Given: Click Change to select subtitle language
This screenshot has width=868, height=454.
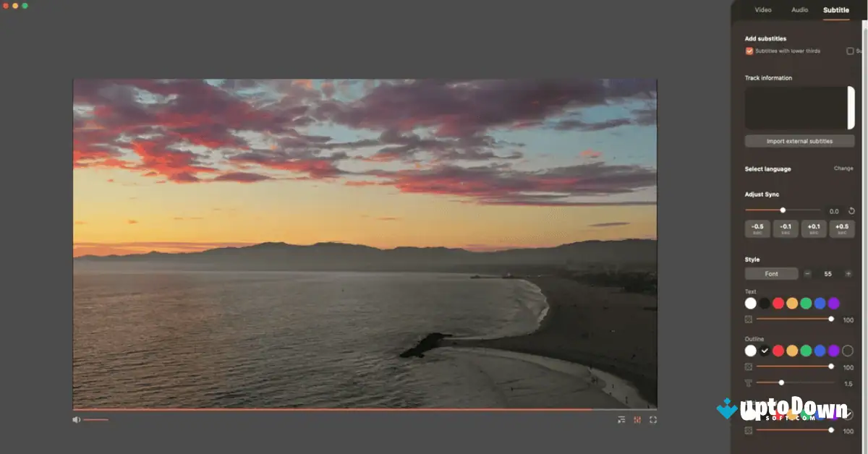Looking at the screenshot, I should click(843, 168).
